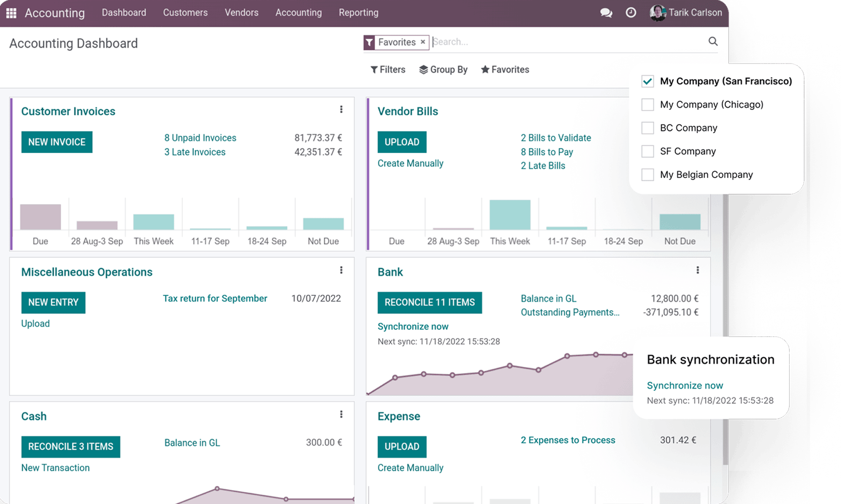Open the Reporting menu

pyautogui.click(x=358, y=13)
